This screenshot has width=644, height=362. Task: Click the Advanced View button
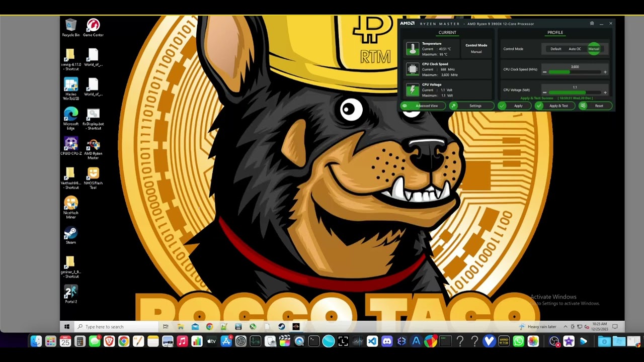423,106
